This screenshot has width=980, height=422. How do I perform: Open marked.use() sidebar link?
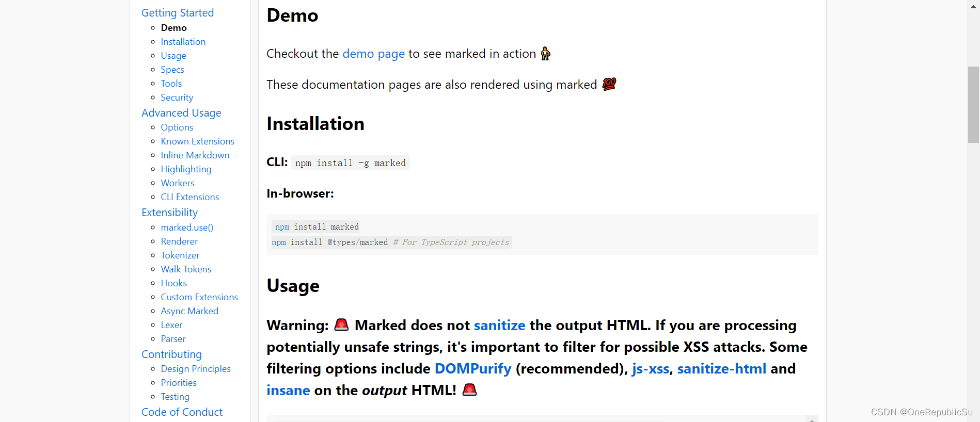pos(187,228)
